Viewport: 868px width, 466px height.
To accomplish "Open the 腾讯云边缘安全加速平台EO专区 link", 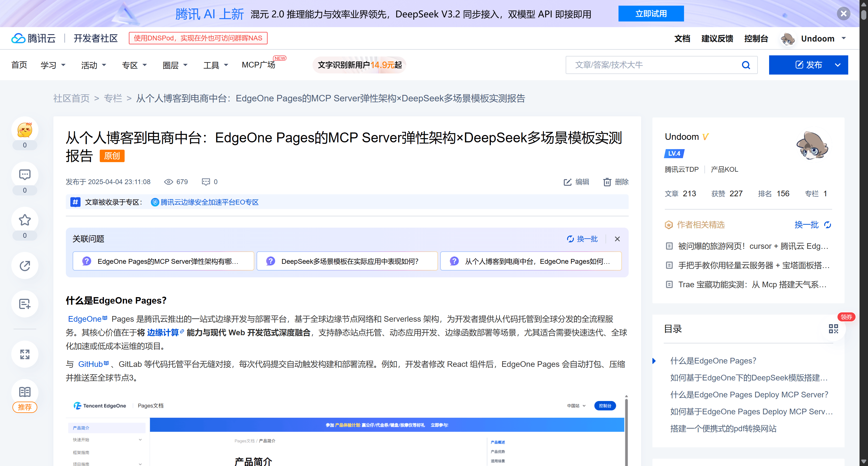I will (x=209, y=202).
